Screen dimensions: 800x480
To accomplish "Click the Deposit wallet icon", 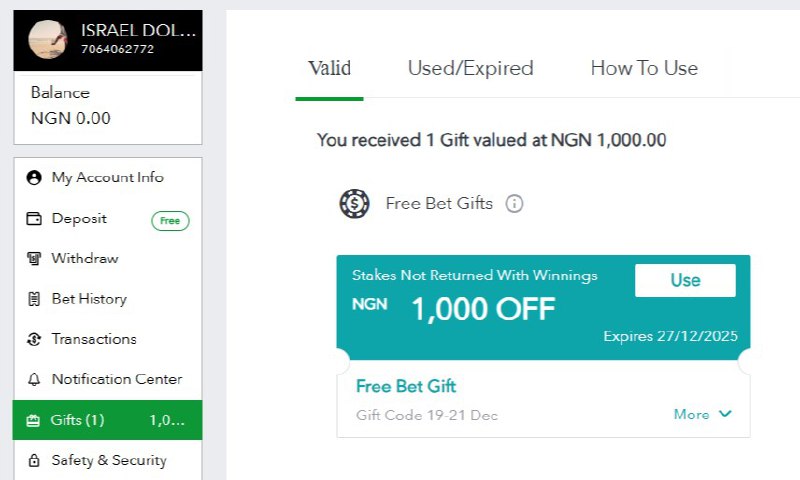I will click(33, 219).
